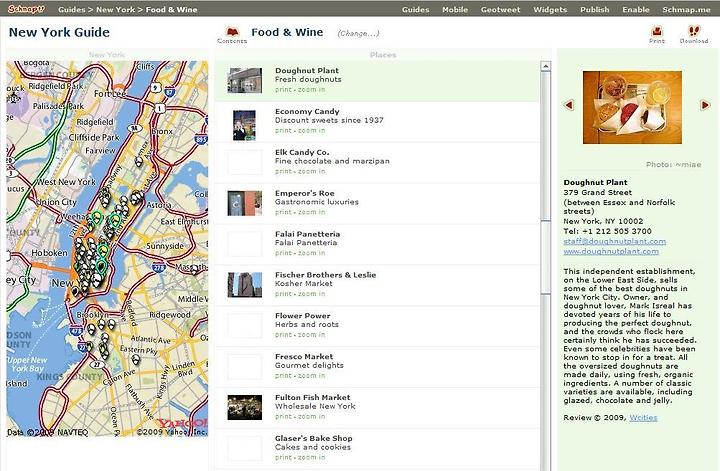Show previous photo with left arrow
Screen dimensions: 720x471
tap(569, 105)
